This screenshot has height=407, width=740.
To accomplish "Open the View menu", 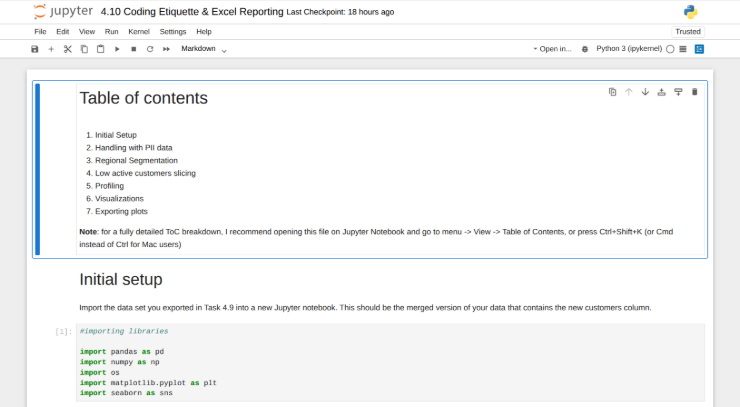I will (x=87, y=32).
